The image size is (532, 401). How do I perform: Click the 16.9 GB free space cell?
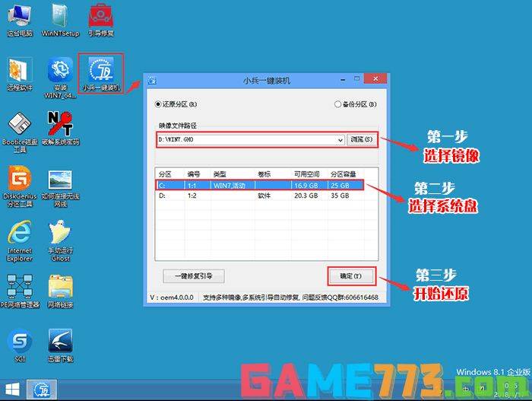point(306,186)
